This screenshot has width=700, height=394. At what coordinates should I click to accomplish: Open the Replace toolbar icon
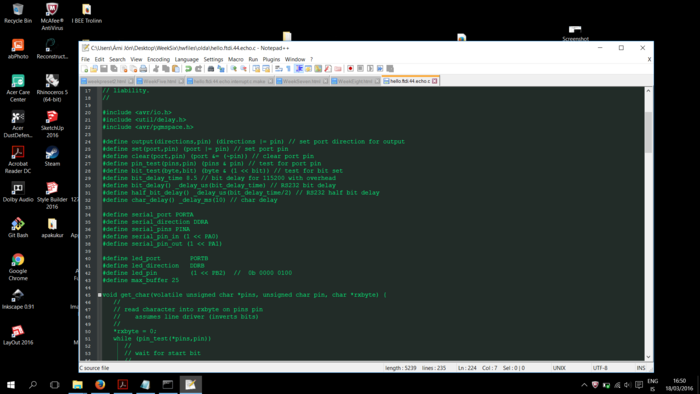tap(221, 69)
